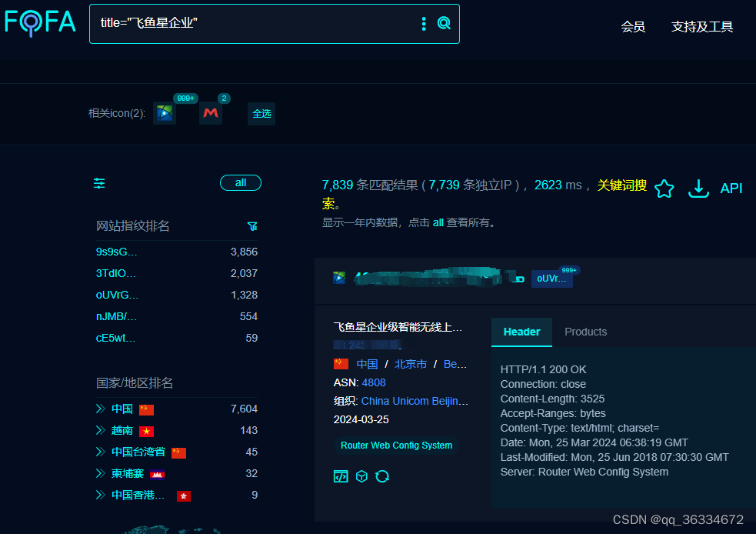Click the all link in one-year notice
This screenshot has height=534, width=756.
click(x=438, y=222)
